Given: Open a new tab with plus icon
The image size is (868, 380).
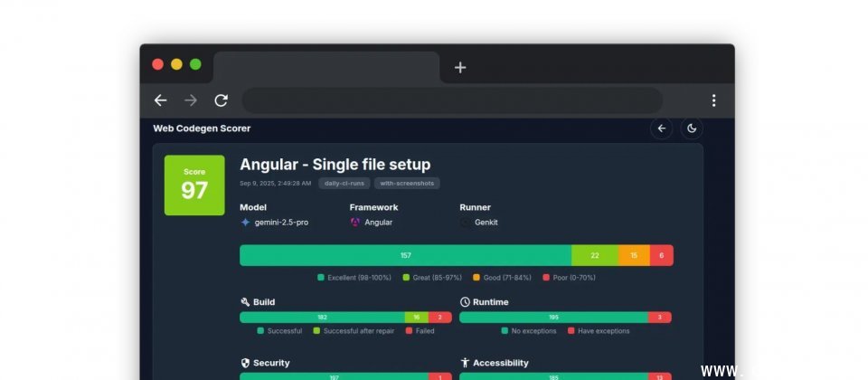Looking at the screenshot, I should click(460, 68).
